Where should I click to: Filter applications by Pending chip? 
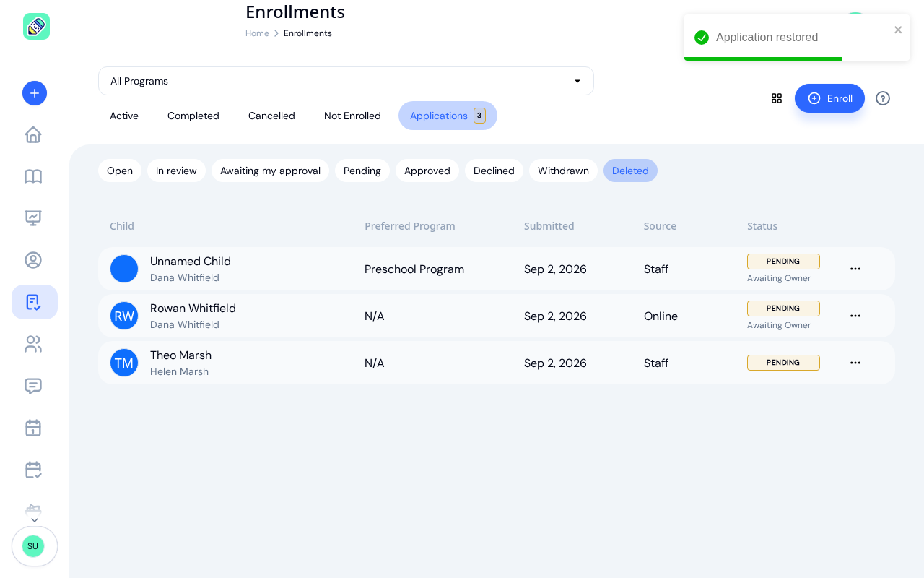pyautogui.click(x=362, y=171)
